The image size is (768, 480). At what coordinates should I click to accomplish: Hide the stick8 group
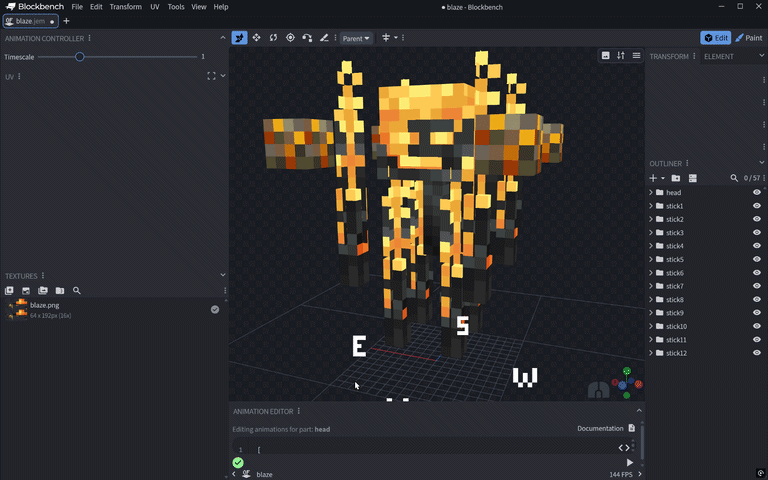pyautogui.click(x=757, y=299)
